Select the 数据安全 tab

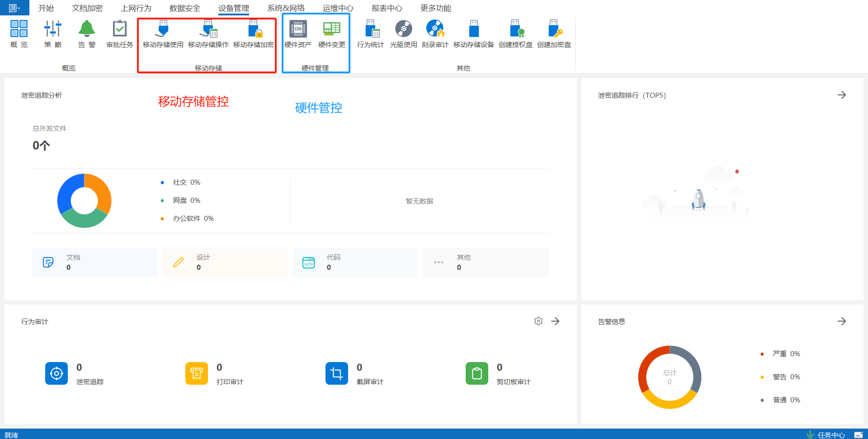pos(185,8)
